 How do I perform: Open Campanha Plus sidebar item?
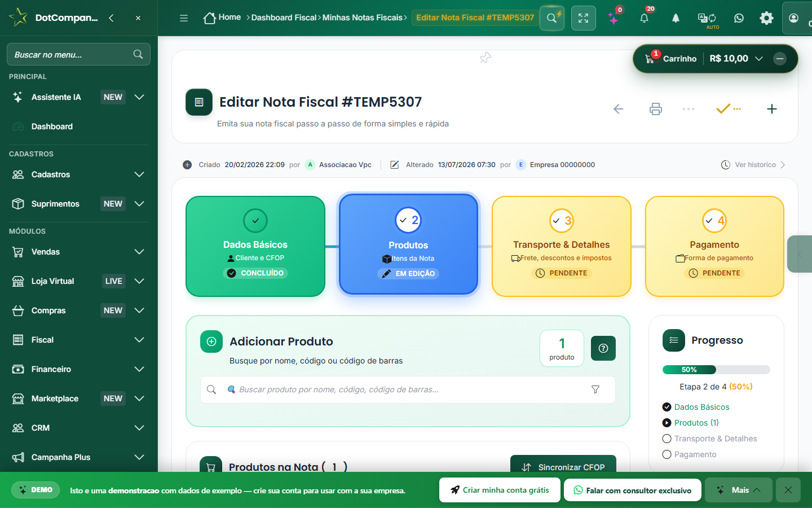pos(78,457)
